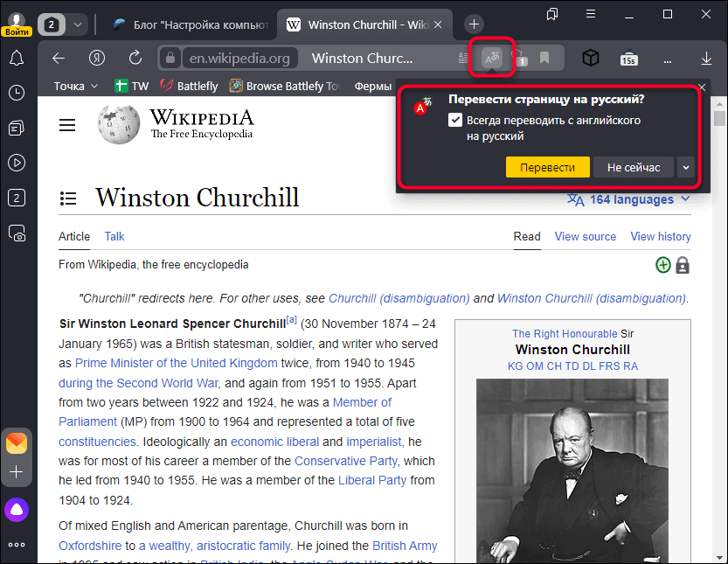Viewport: 728px width, 564px height.
Task: Open the View history tab
Action: [x=661, y=236]
